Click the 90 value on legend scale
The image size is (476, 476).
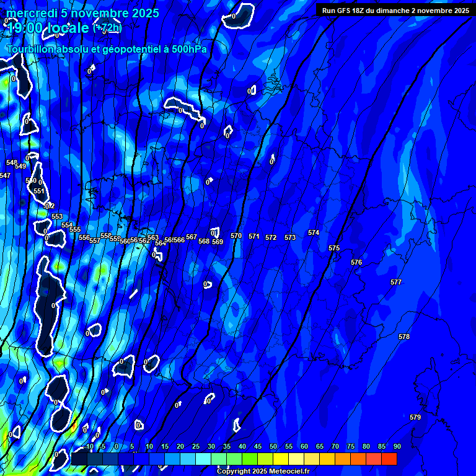pyautogui.click(x=397, y=447)
